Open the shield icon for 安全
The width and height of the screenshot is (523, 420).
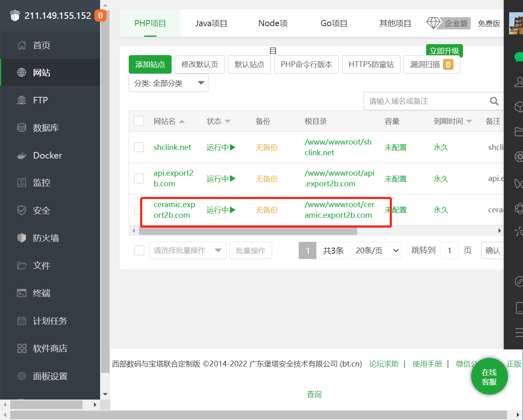tap(22, 210)
